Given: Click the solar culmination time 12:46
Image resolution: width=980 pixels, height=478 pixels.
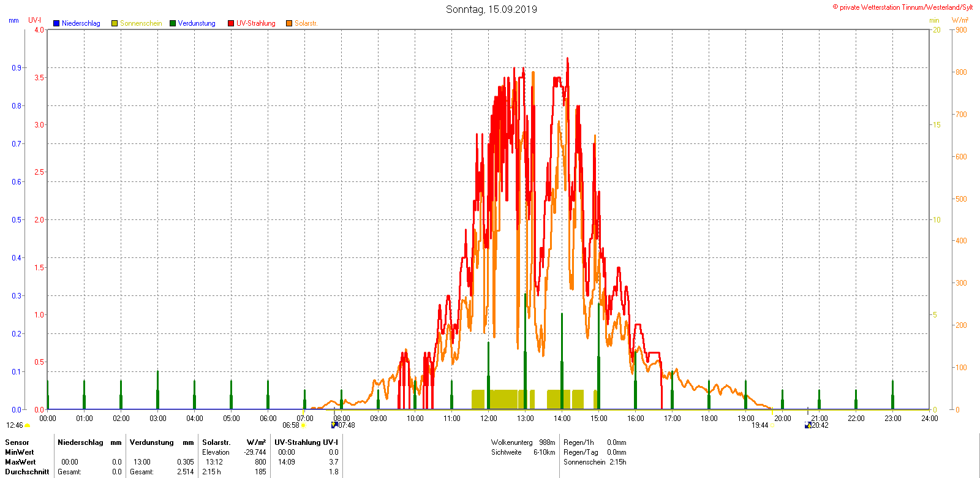Looking at the screenshot, I should tap(15, 425).
